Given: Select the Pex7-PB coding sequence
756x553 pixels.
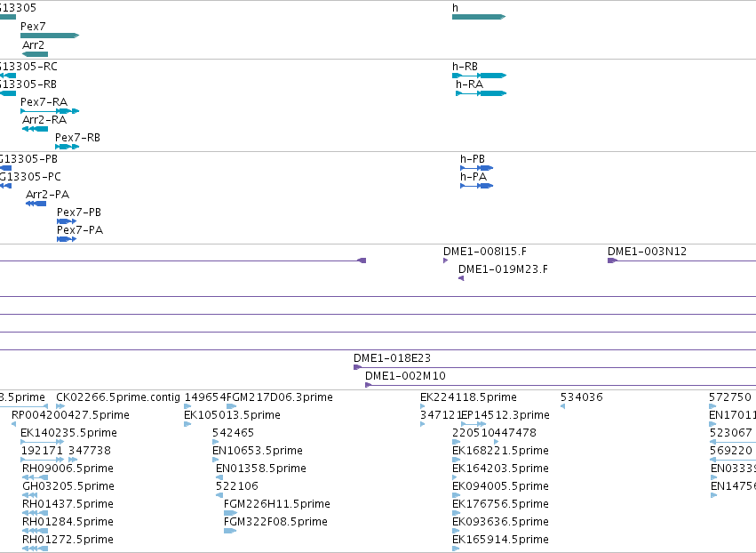Looking at the screenshot, I should [67, 221].
